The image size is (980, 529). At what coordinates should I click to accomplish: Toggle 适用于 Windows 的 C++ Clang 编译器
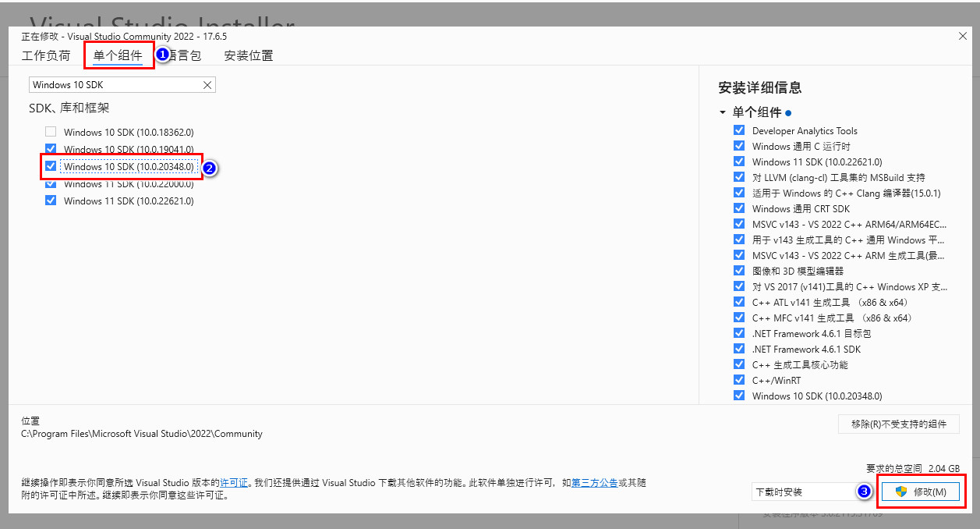coord(739,193)
